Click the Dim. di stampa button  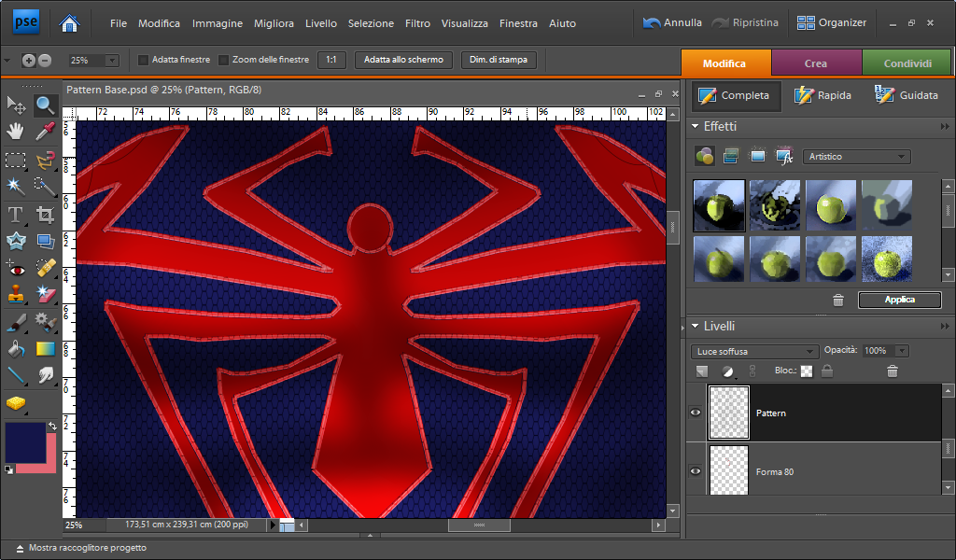pyautogui.click(x=499, y=60)
